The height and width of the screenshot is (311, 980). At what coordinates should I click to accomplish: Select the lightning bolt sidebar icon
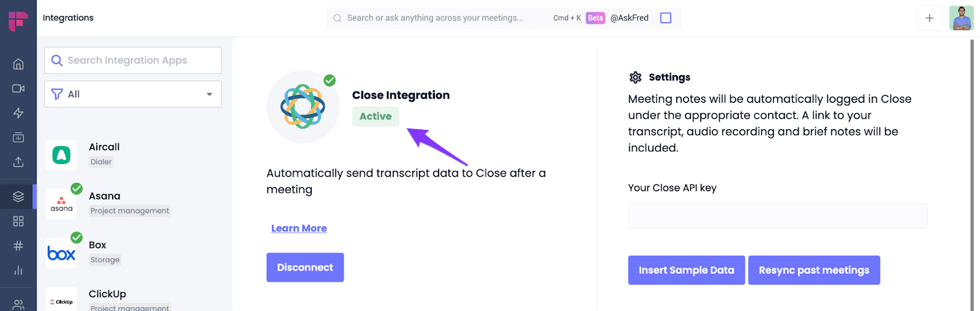tap(18, 113)
